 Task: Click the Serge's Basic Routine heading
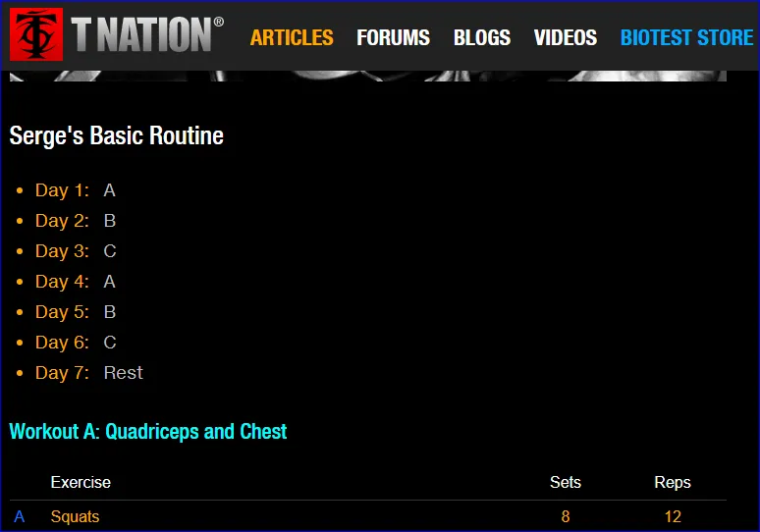click(116, 135)
